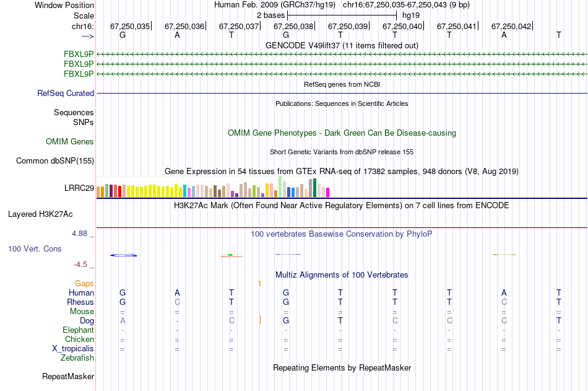Image resolution: width=588 pixels, height=391 pixels.
Task: Select the chr16: ruler label
Action: pyautogui.click(x=82, y=26)
